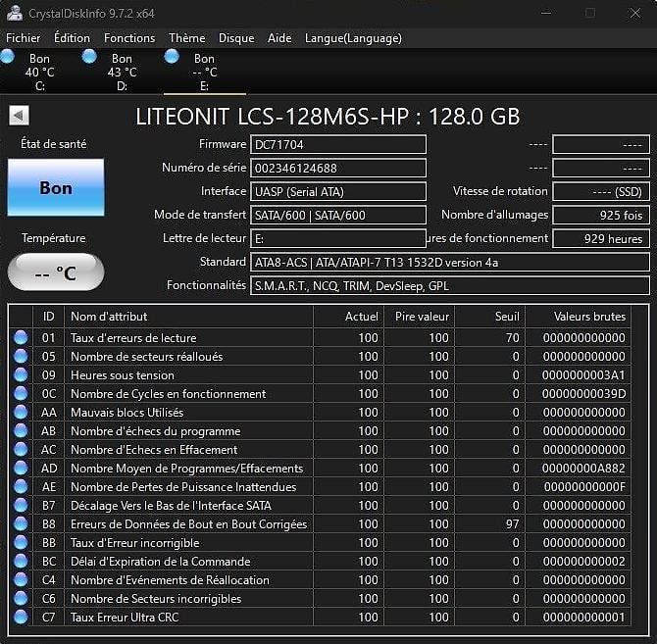Click the Pire valeur column header
The width and height of the screenshot is (657, 644).
click(420, 317)
